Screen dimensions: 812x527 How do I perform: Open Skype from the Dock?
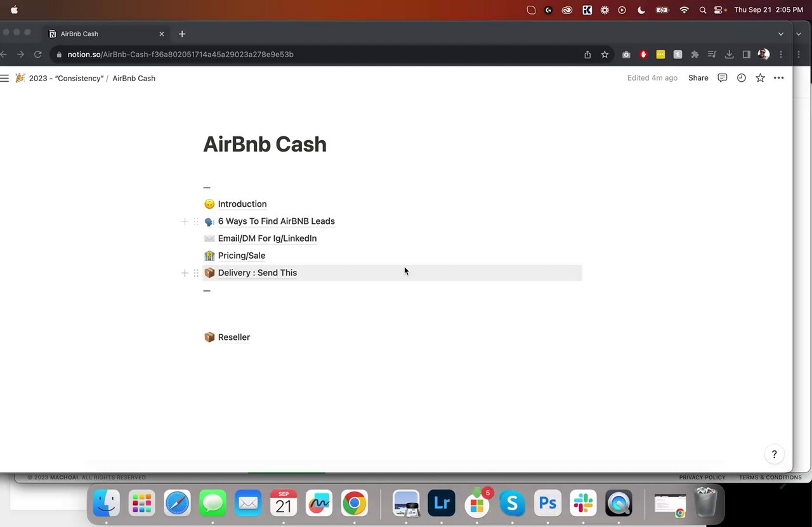[x=513, y=504]
